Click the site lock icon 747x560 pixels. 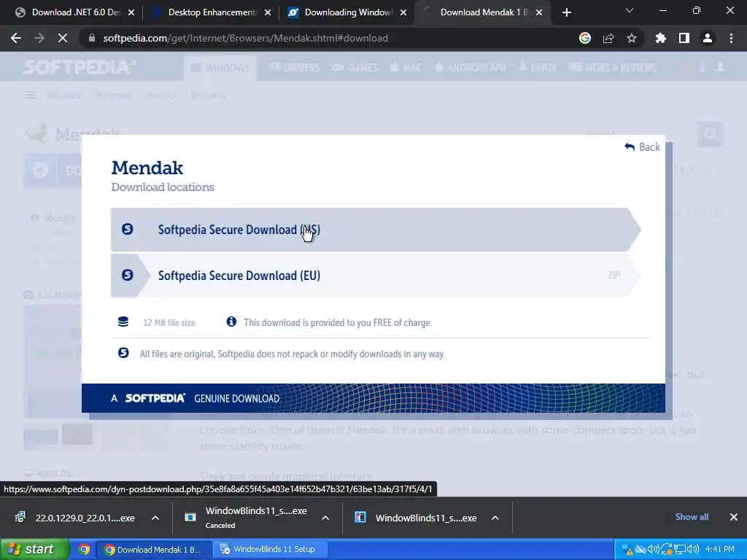pos(92,38)
